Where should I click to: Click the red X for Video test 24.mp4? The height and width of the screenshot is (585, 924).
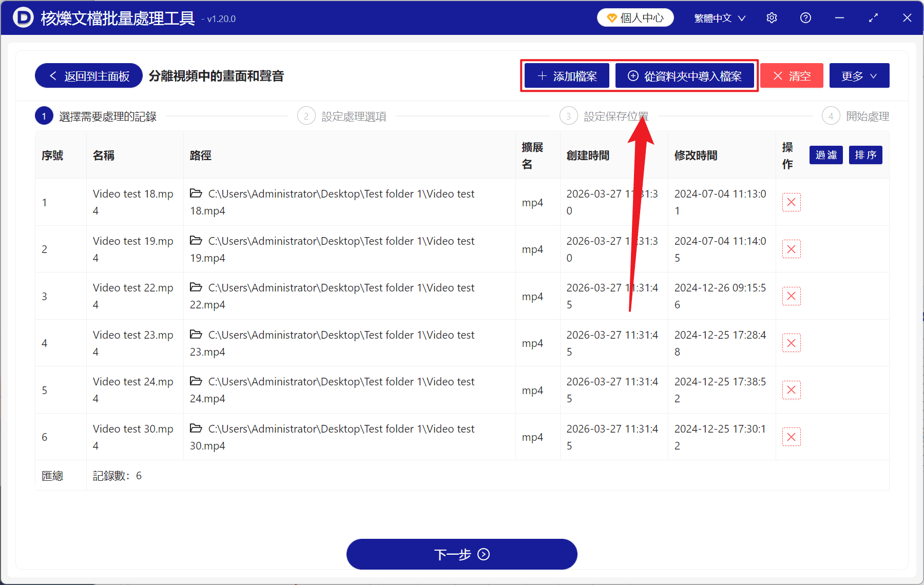click(x=791, y=390)
